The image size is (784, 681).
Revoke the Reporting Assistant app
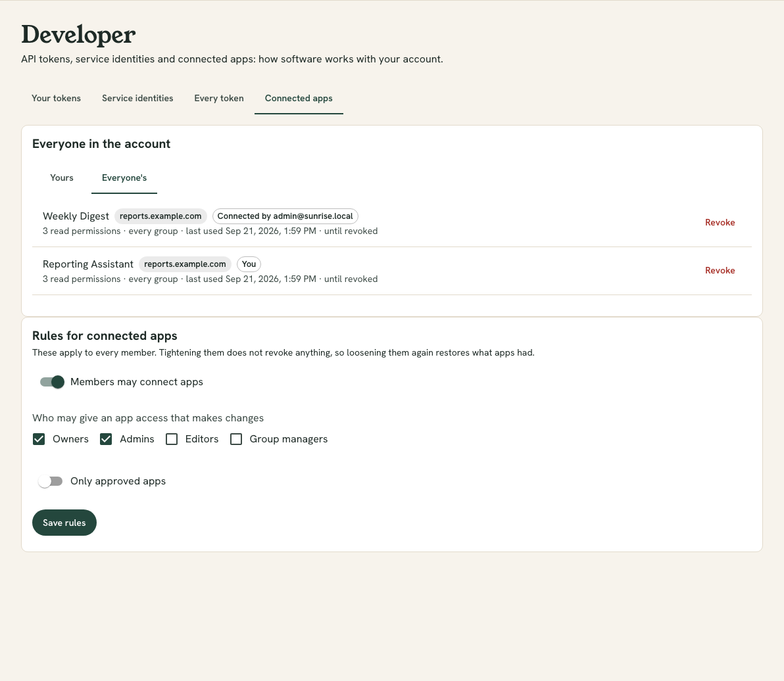tap(720, 271)
